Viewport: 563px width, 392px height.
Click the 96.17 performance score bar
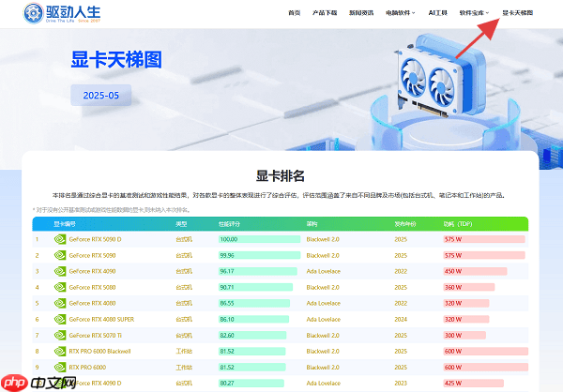click(x=258, y=271)
